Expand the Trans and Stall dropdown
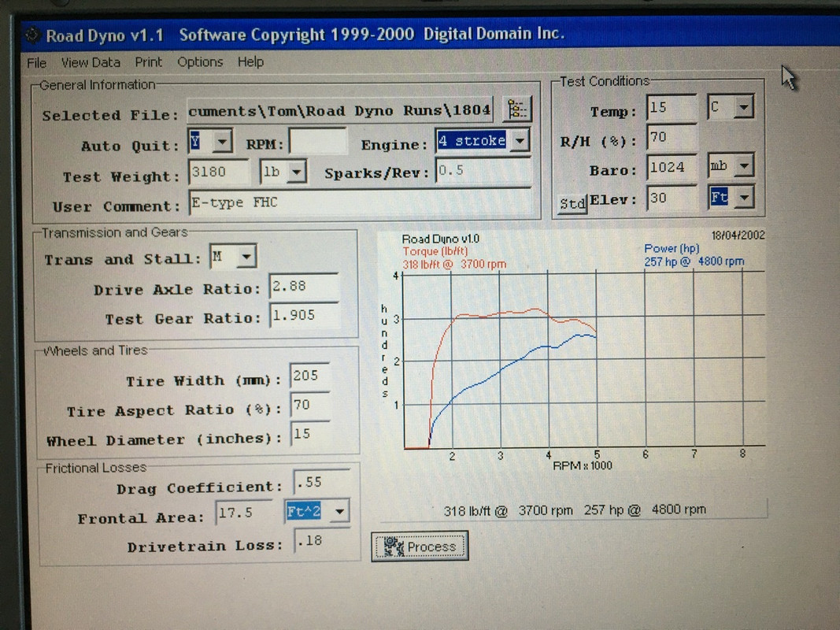 pyautogui.click(x=246, y=257)
